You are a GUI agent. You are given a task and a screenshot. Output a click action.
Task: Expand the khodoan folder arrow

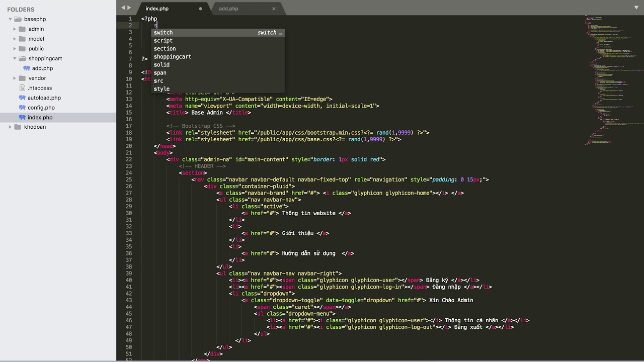pyautogui.click(x=10, y=127)
